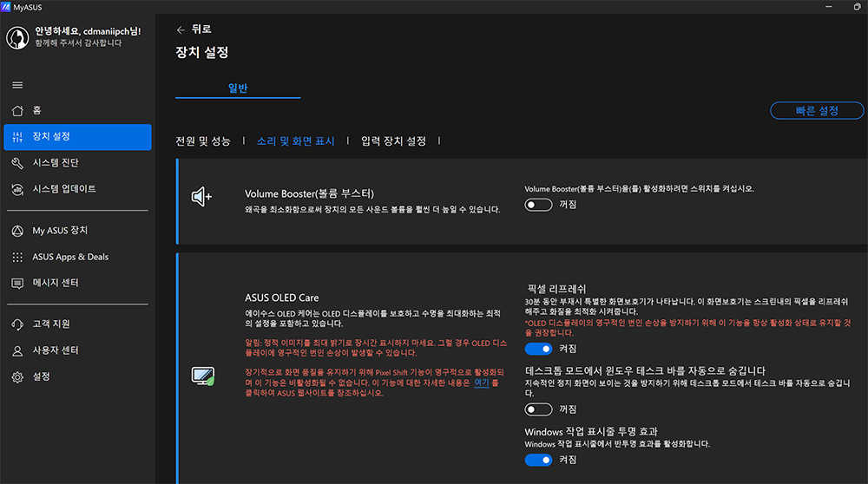Select the 일반 tab

point(238,88)
